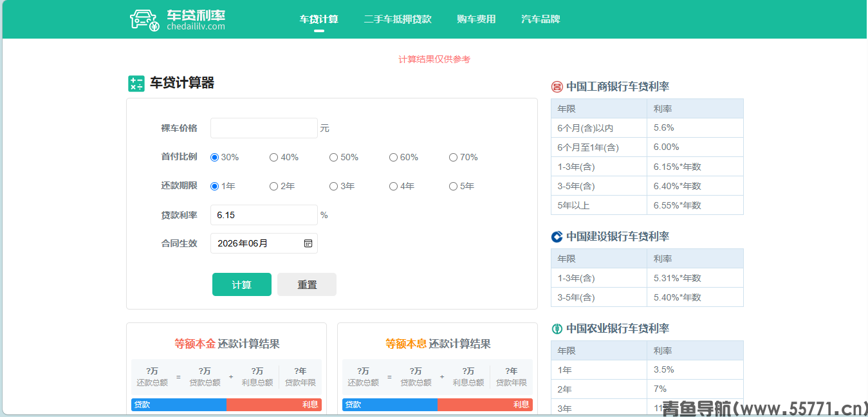868x417 pixels.
Task: Focus the 裸车价格 input field
Action: (x=264, y=128)
